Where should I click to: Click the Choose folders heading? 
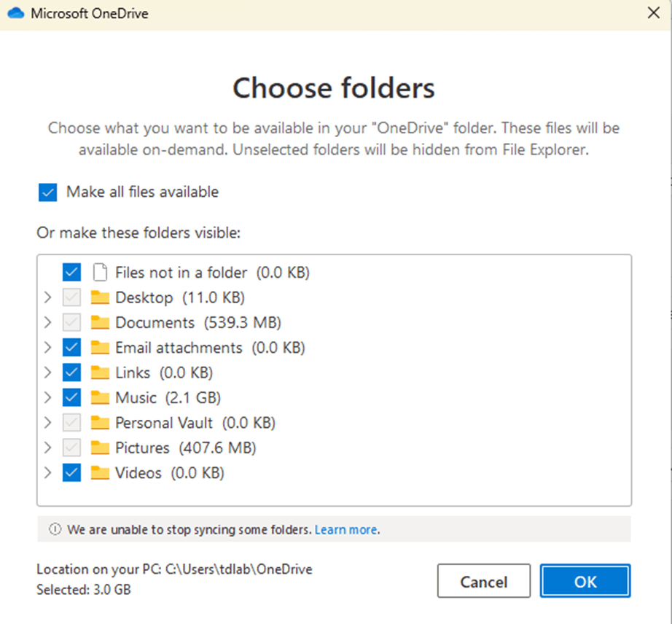pyautogui.click(x=334, y=88)
